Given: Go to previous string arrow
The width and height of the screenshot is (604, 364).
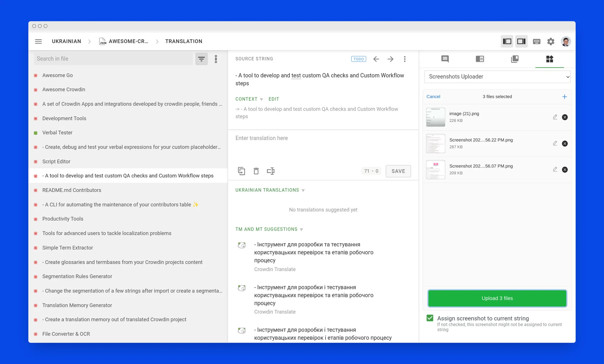Looking at the screenshot, I should pos(376,59).
